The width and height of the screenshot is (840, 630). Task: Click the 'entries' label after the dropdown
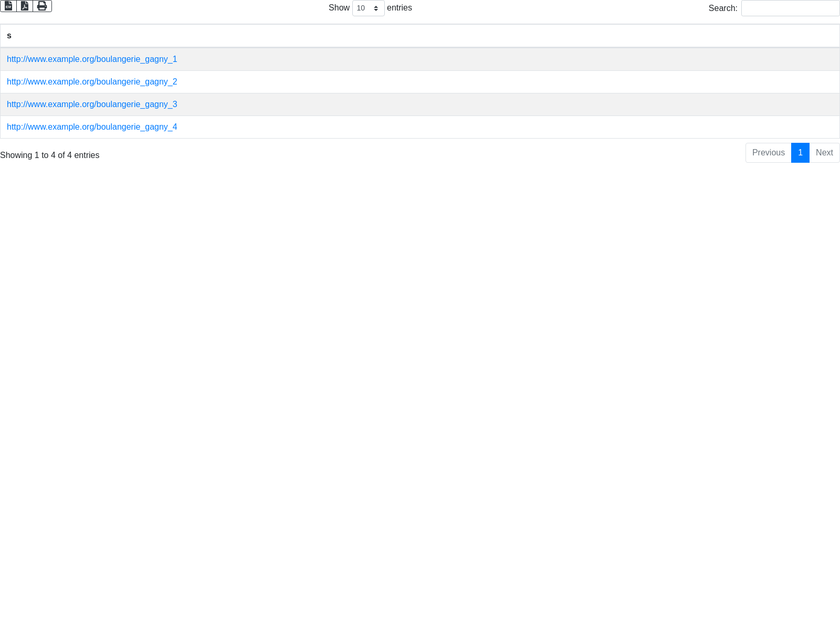(400, 8)
